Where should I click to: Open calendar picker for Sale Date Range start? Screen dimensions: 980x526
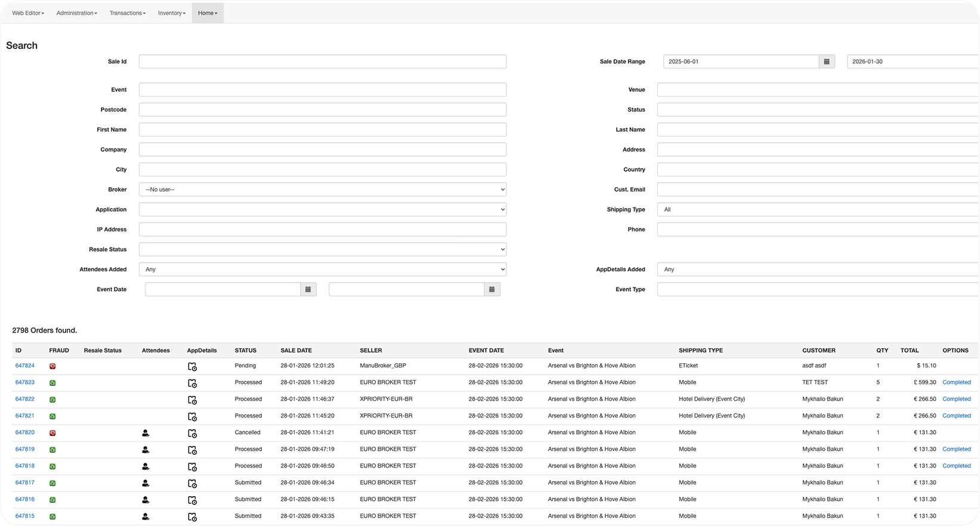827,61
